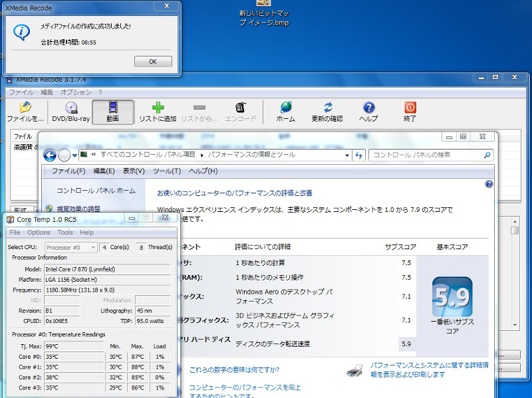Click すべてのコントロール パネル項目 breadcrumb
The image size is (532, 398).
click(148, 155)
